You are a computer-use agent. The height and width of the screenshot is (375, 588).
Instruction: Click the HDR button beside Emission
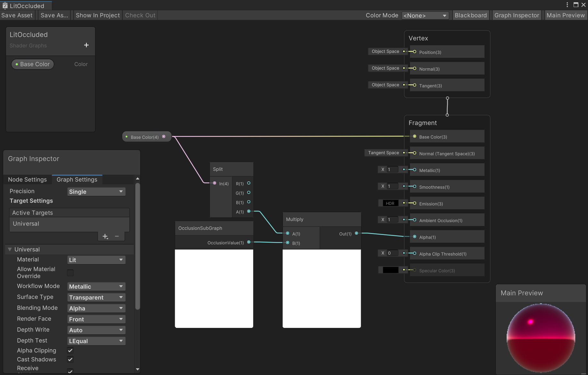(391, 203)
